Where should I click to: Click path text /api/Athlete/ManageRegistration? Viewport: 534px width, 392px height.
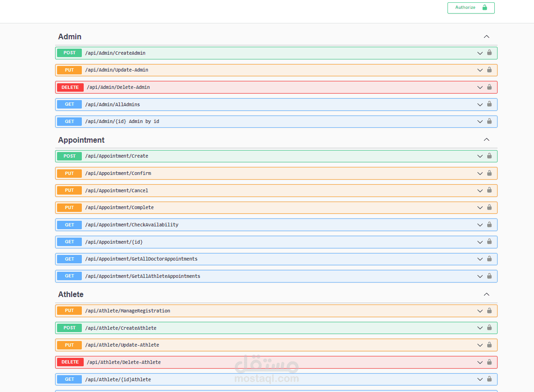click(128, 311)
